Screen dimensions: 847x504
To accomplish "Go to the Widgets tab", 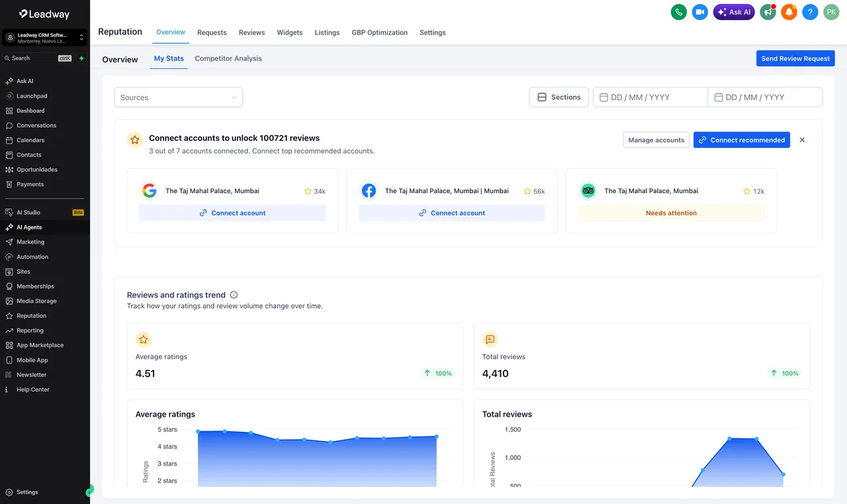I will point(290,32).
